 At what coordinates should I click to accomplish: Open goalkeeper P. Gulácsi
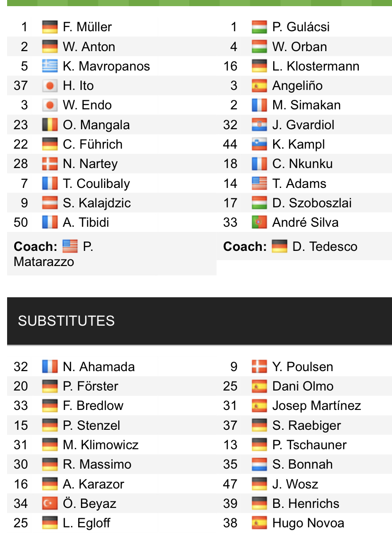301,27
